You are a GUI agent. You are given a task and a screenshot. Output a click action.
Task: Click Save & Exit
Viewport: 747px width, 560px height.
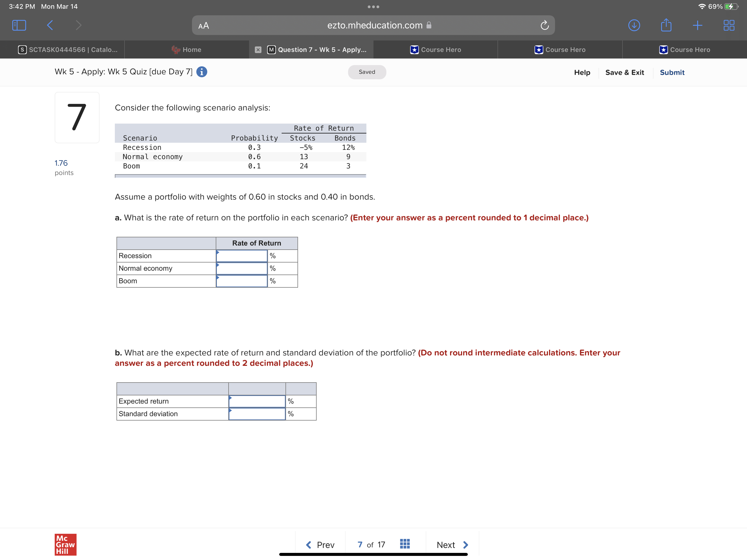click(625, 72)
